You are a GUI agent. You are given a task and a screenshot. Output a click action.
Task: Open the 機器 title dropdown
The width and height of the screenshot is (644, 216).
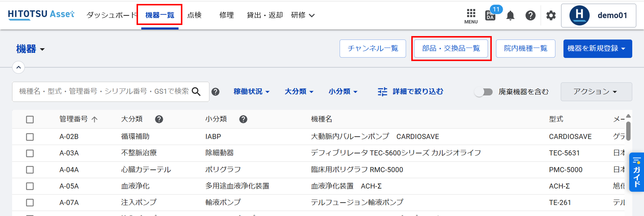coord(30,49)
